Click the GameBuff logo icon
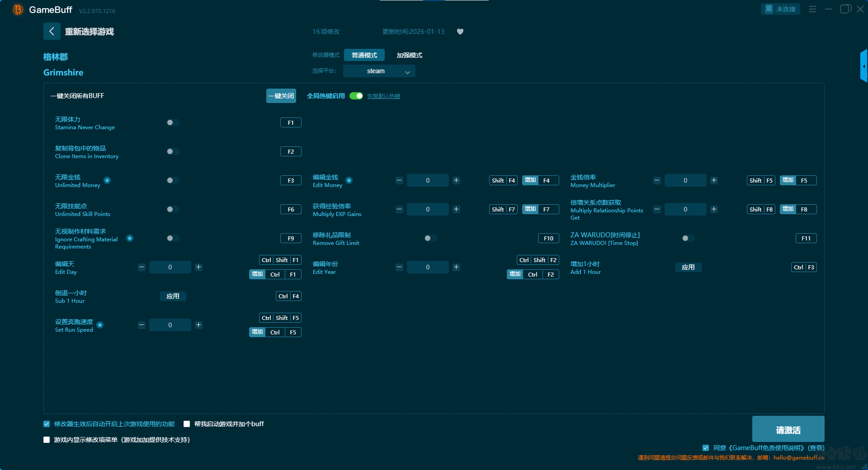This screenshot has width=868, height=470. [18, 9]
